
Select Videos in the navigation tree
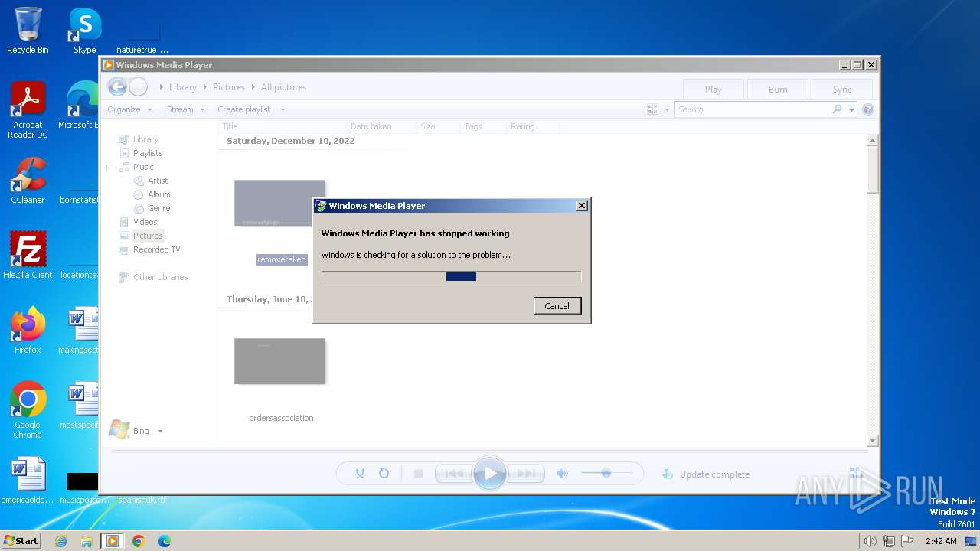(145, 222)
